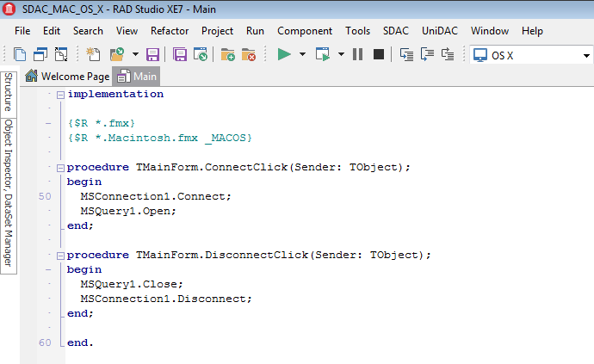This screenshot has height=364, width=594.
Task: Click the Open folder icon
Action: coord(117,54)
